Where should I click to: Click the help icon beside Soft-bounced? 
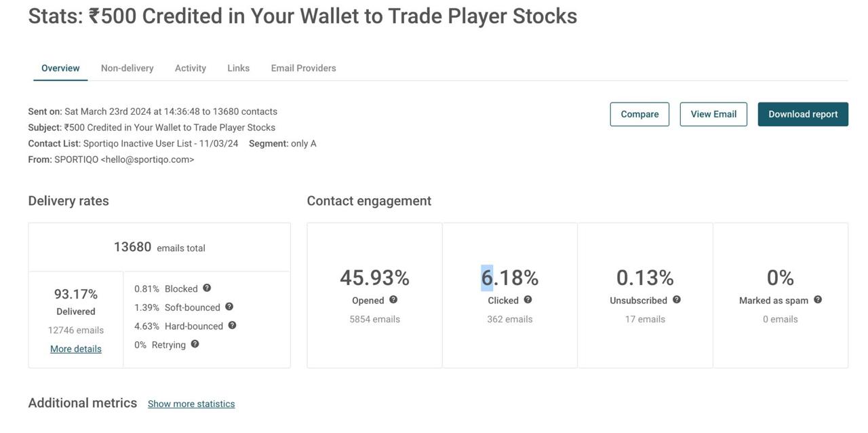[x=229, y=307]
